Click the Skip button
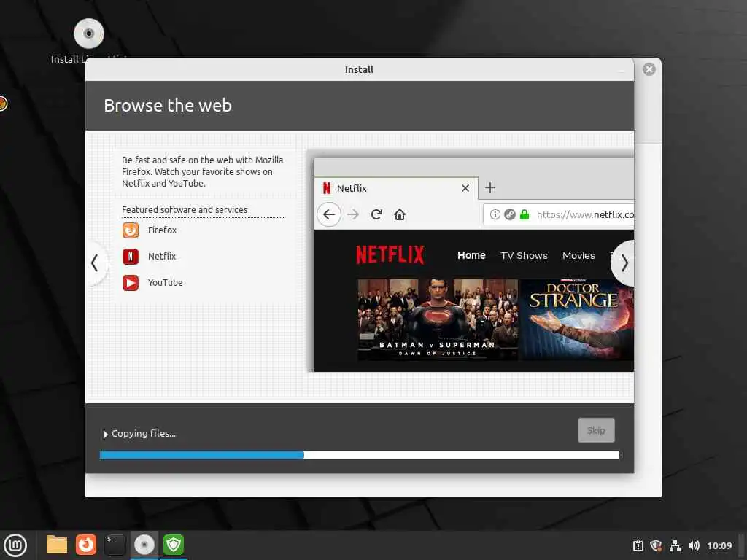This screenshot has width=747, height=560. click(596, 430)
